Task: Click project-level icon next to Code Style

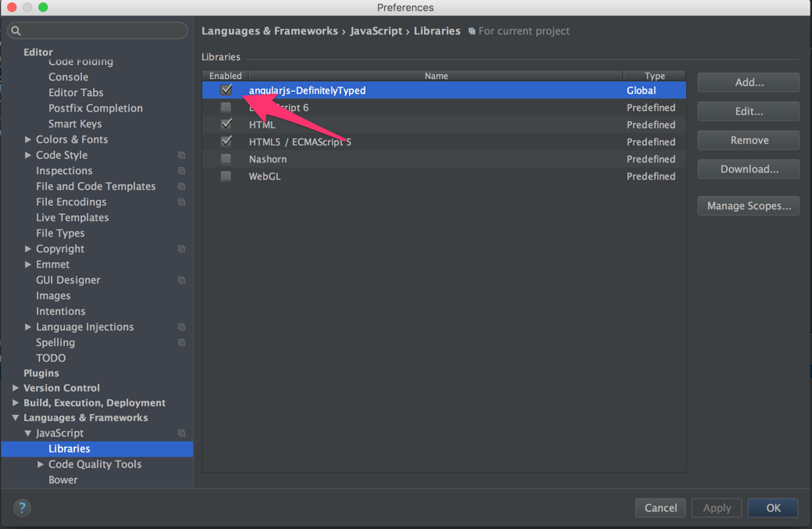Action: click(x=181, y=155)
